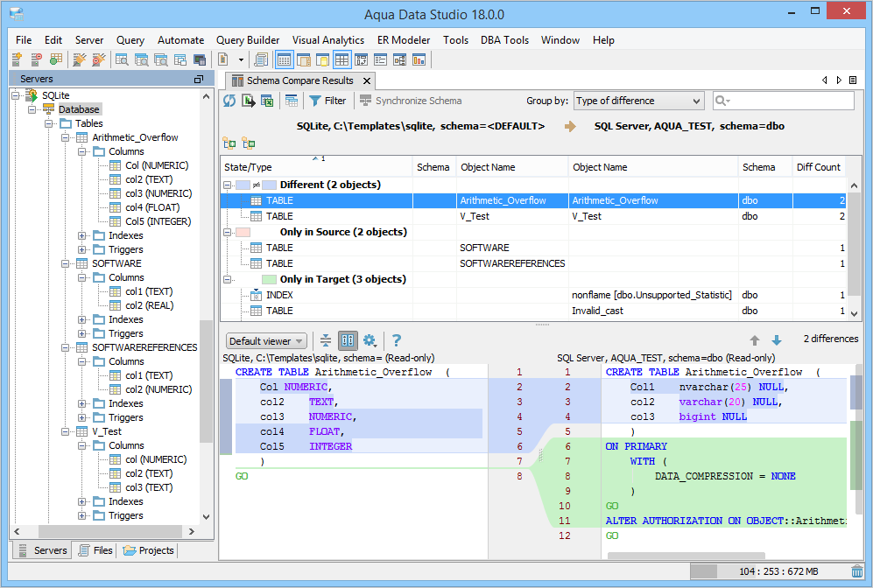Switch to the Projects tab
This screenshot has height=588, width=873.
pos(149,550)
